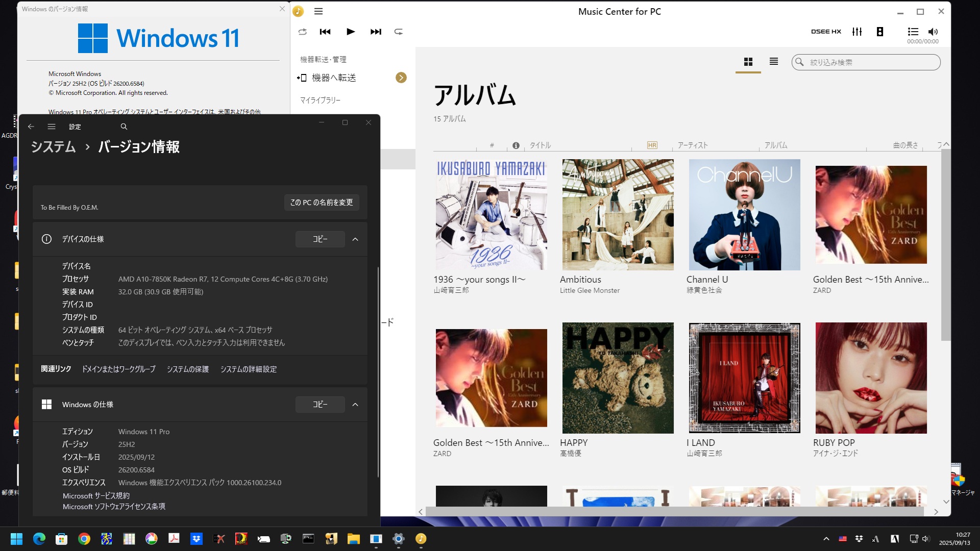980x551 pixels.
Task: Toggle repeat mode in Music Center
Action: 399,32
